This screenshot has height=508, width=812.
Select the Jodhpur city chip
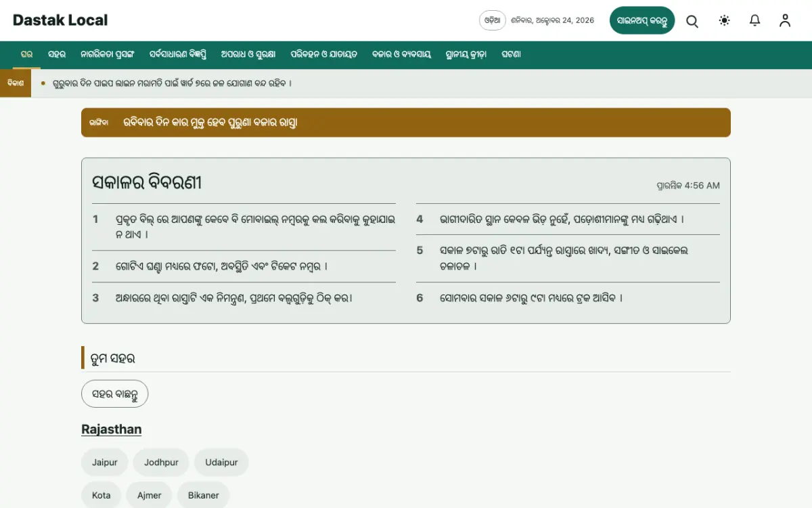point(161,463)
